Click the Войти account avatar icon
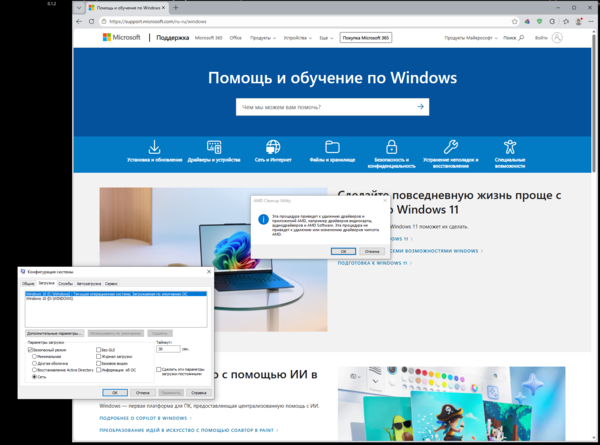This screenshot has width=600, height=445. point(557,37)
